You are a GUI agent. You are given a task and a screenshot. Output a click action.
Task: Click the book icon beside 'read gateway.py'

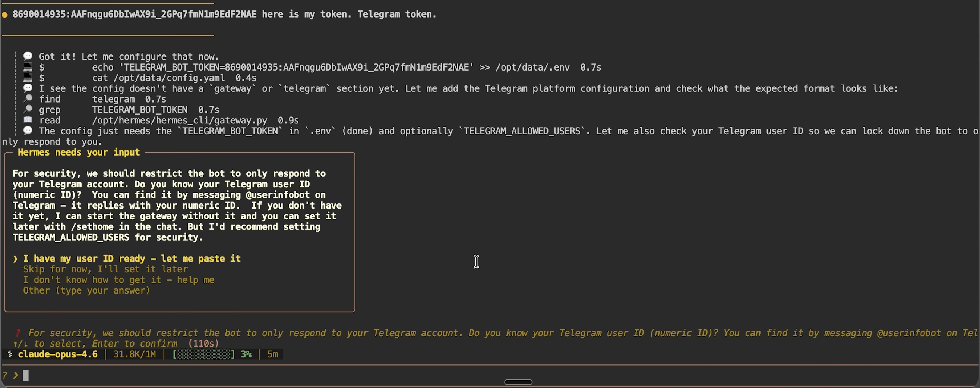tap(28, 121)
